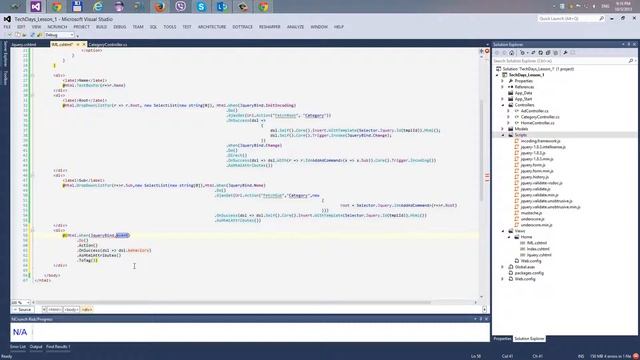The height and width of the screenshot is (360, 640).
Task: Expand the Properties node arrow
Action: click(503, 81)
